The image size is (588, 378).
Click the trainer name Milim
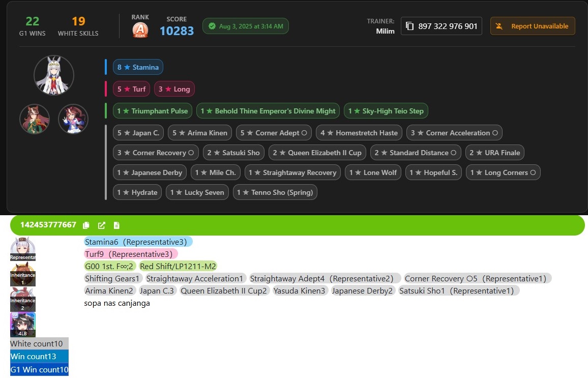[385, 31]
